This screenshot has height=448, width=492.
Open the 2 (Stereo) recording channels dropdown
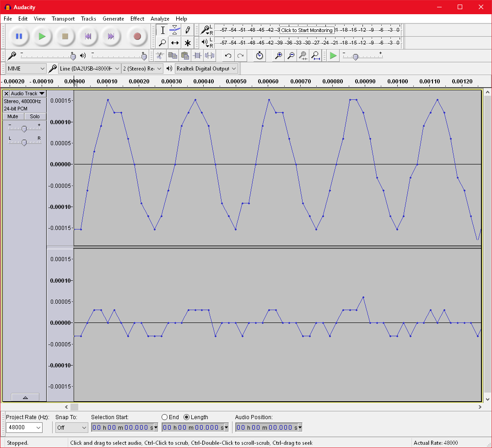point(142,68)
